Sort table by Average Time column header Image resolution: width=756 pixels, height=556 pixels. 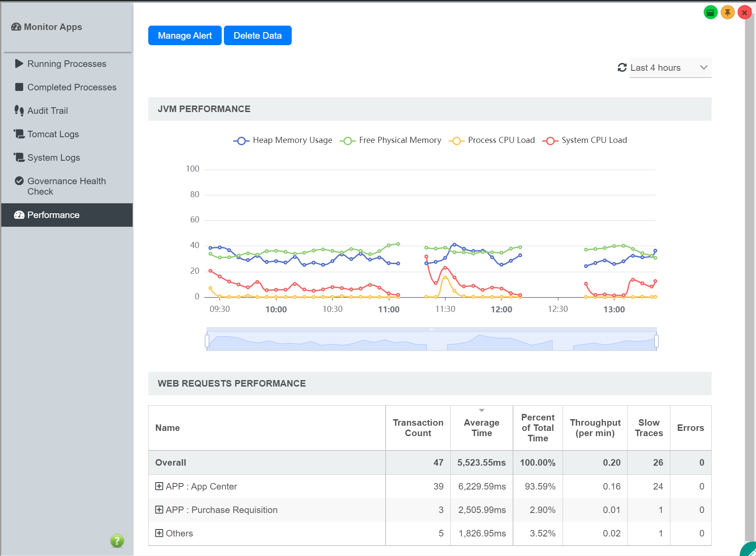coord(481,427)
